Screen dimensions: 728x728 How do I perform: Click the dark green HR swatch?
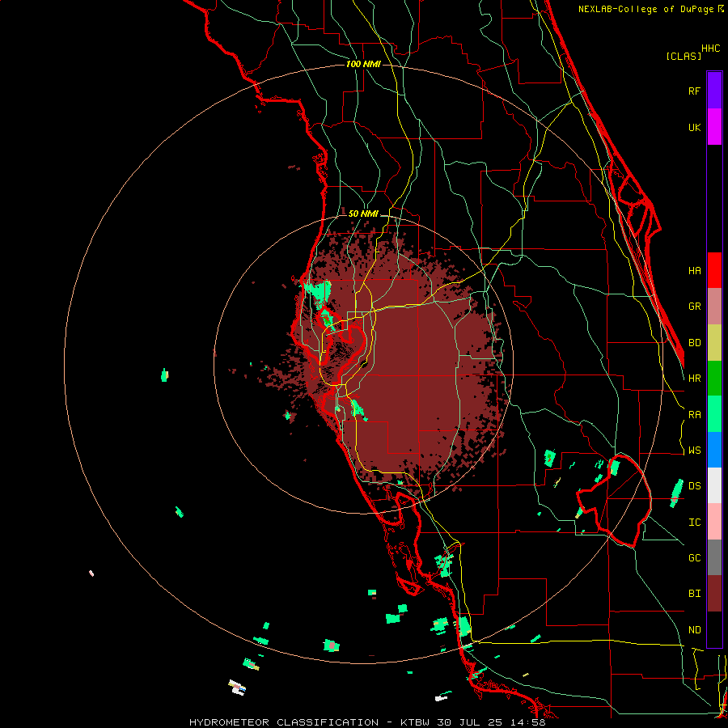click(x=714, y=379)
